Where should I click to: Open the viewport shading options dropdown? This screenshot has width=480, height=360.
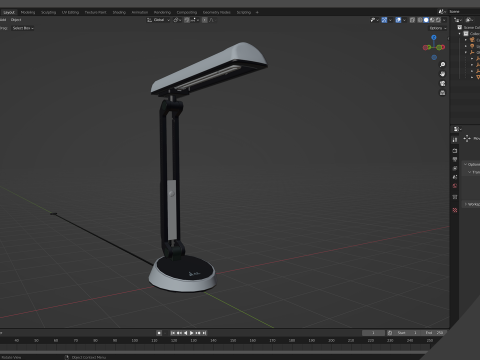[x=444, y=20]
